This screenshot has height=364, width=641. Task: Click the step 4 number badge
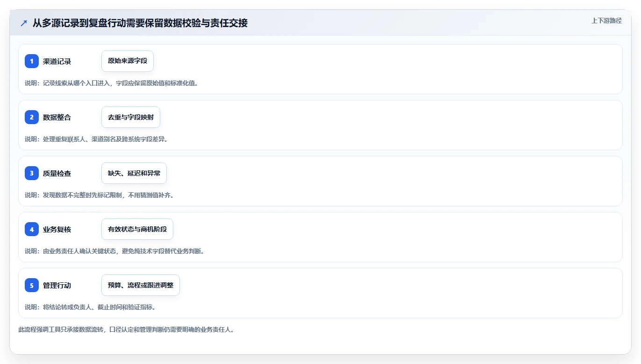coord(32,229)
